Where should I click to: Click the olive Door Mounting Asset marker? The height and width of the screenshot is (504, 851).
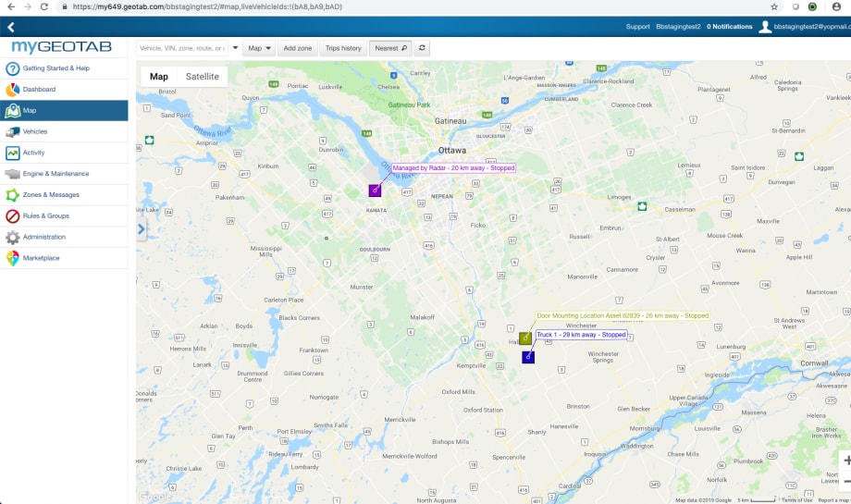click(x=525, y=338)
